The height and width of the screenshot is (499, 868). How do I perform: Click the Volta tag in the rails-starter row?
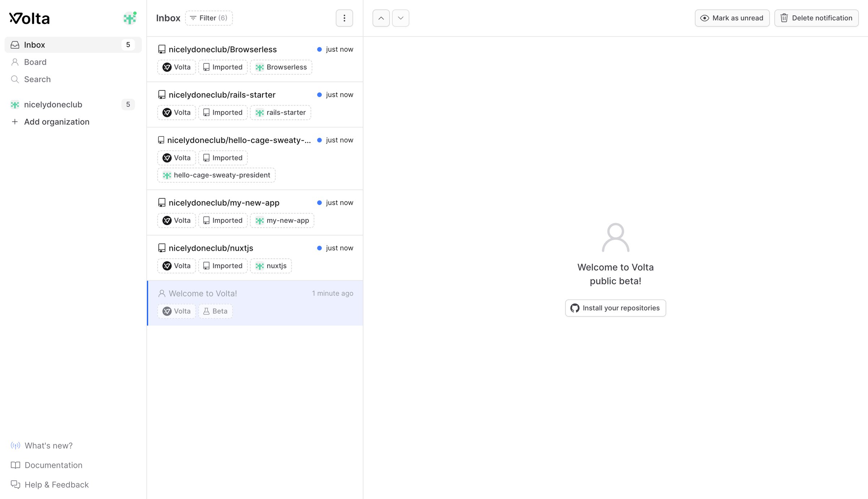pyautogui.click(x=176, y=113)
